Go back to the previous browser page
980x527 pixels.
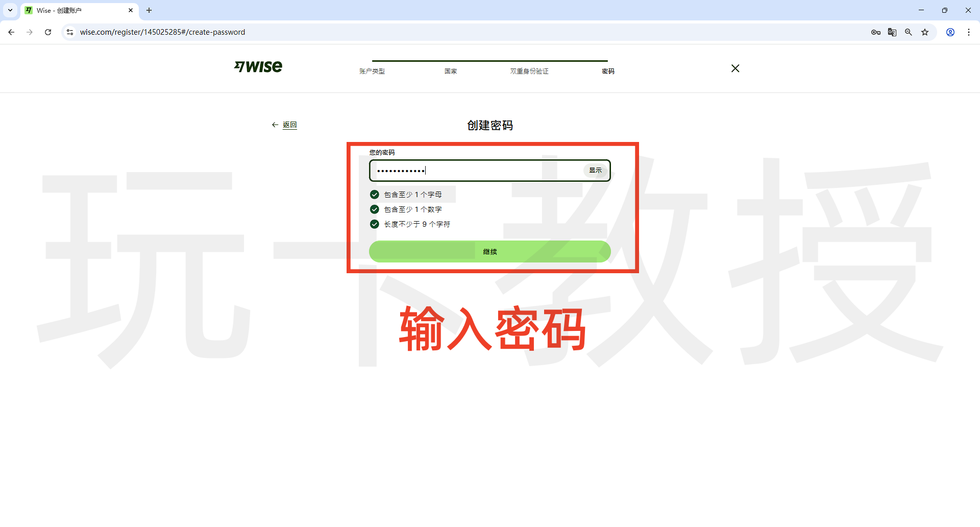click(x=11, y=32)
